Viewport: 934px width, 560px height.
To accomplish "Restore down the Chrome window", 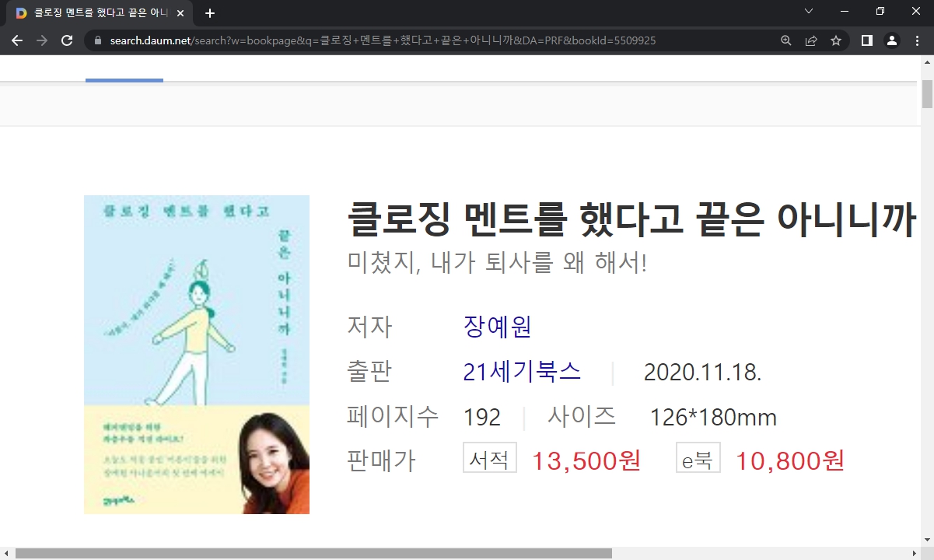I will 880,12.
